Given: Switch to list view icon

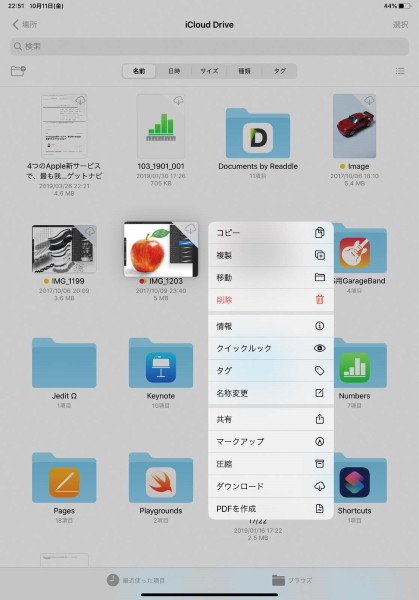Looking at the screenshot, I should (400, 71).
